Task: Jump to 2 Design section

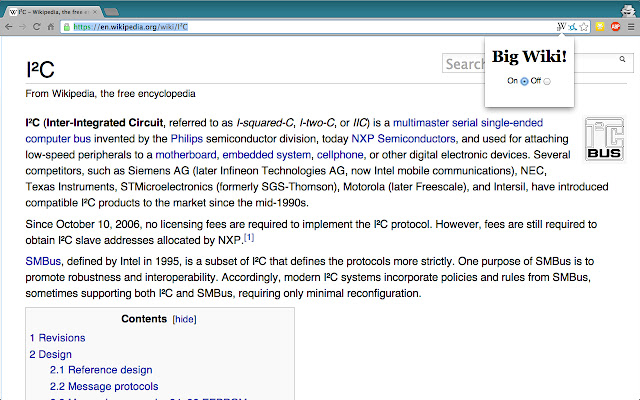Action: pos(51,354)
